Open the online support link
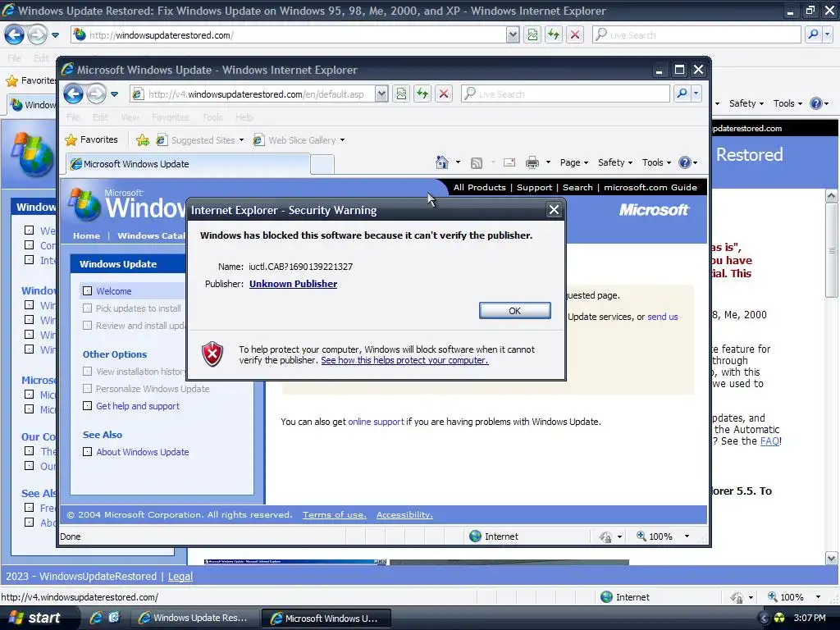The image size is (840, 630). [376, 422]
